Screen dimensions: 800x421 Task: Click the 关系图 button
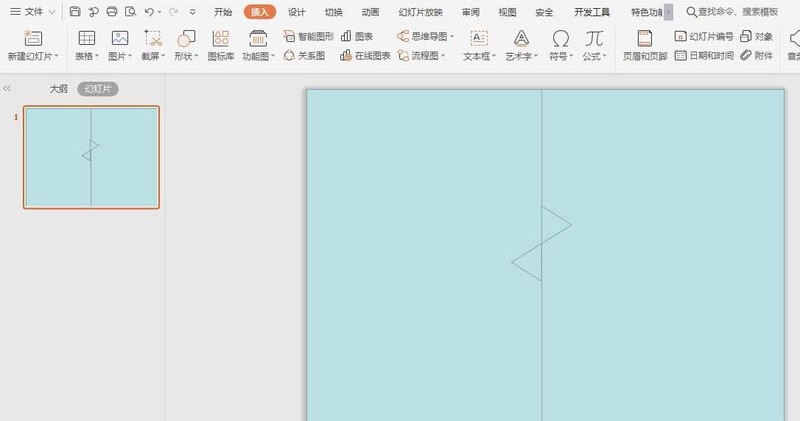(304, 55)
